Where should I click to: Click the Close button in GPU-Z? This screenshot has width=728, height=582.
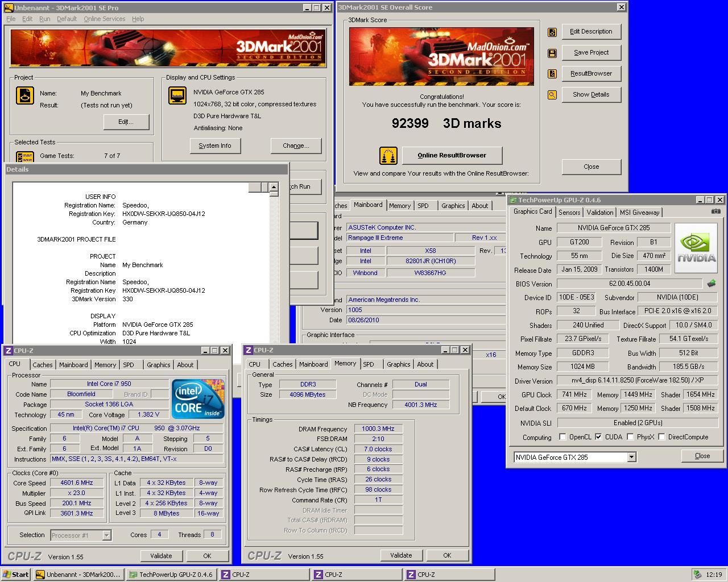[702, 456]
